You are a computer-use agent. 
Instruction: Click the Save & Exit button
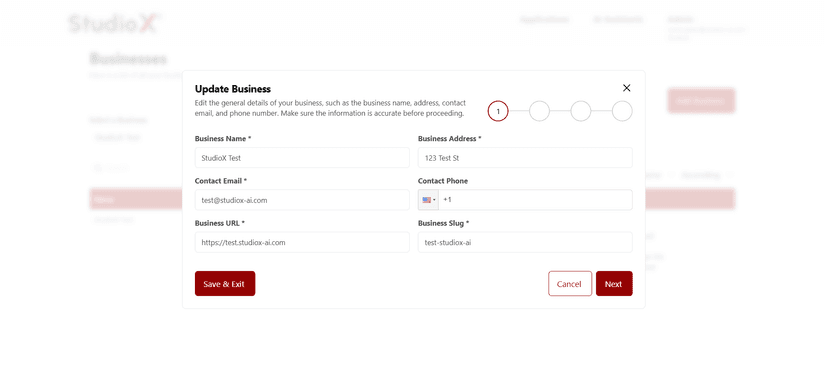click(x=225, y=283)
